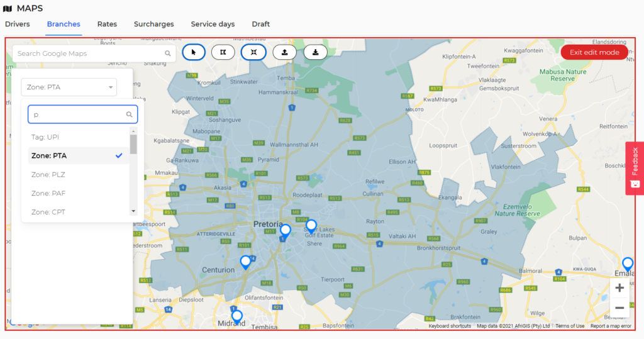This screenshot has width=644, height=339.
Task: Open Keyboard shortcuts link
Action: point(450,326)
